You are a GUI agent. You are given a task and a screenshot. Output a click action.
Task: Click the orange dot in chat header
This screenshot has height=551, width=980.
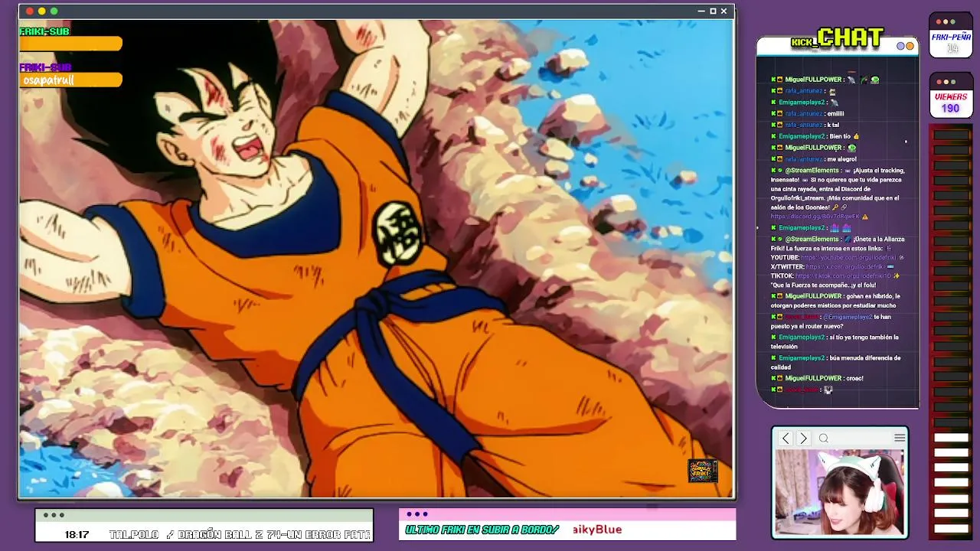(910, 46)
